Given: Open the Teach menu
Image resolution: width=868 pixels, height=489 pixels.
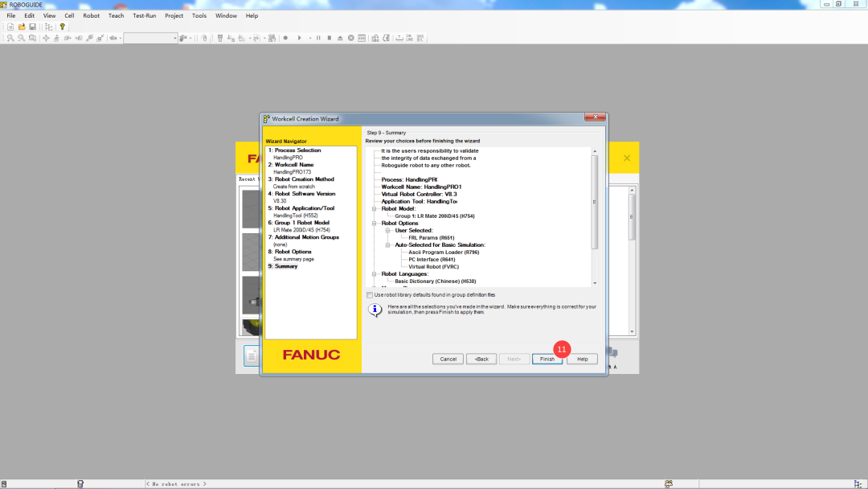Looking at the screenshot, I should click(x=117, y=15).
